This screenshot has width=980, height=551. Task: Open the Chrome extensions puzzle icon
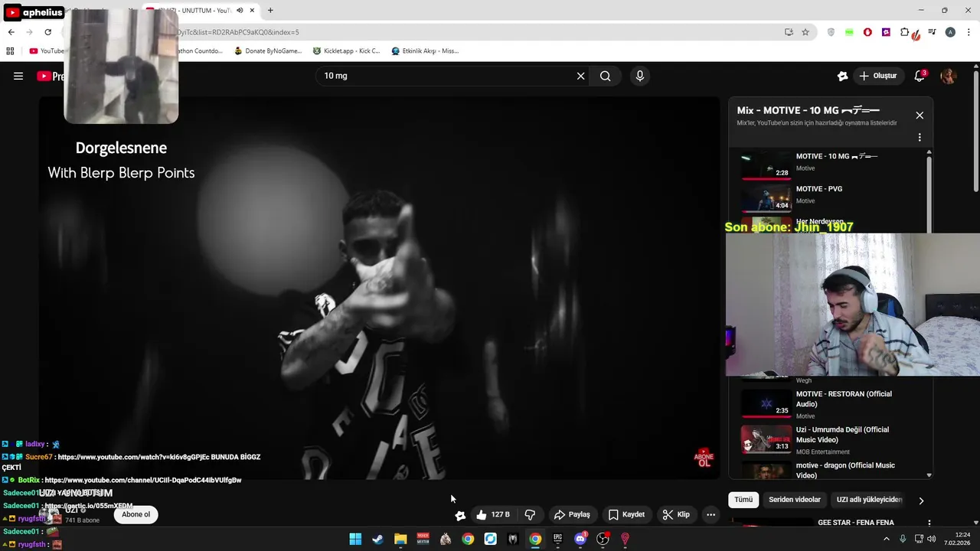pos(904,32)
